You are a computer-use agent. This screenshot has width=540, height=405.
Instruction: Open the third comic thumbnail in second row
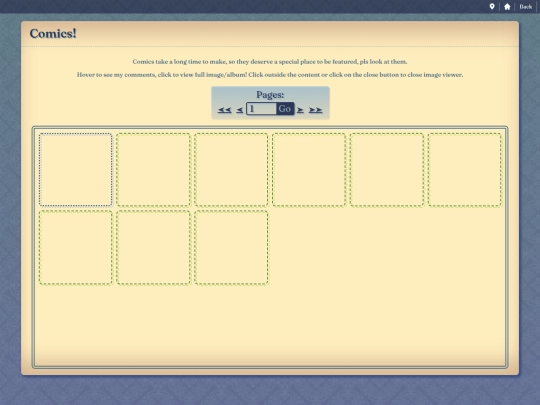pyautogui.click(x=231, y=247)
